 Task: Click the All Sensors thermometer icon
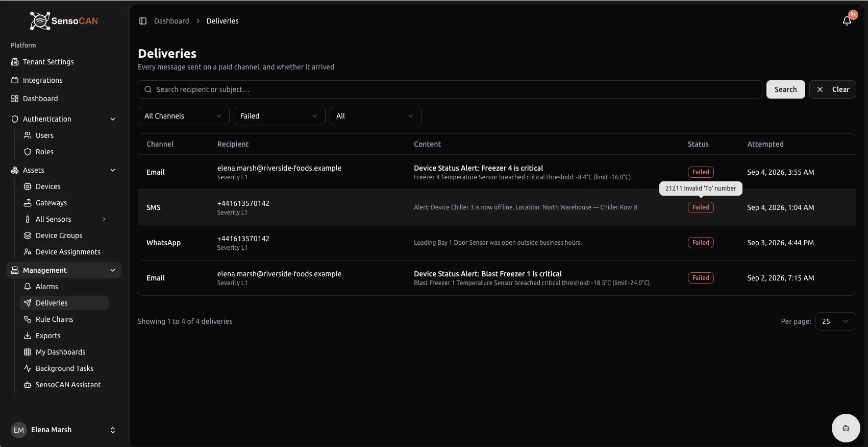[28, 219]
